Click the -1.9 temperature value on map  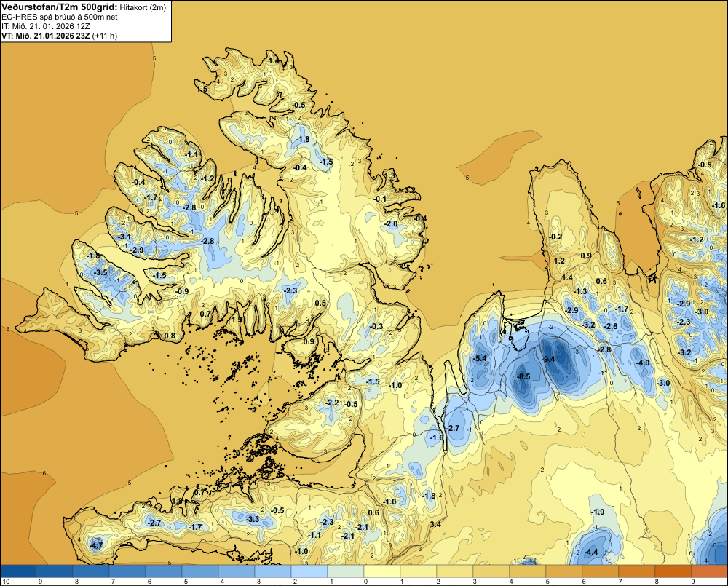click(x=598, y=512)
